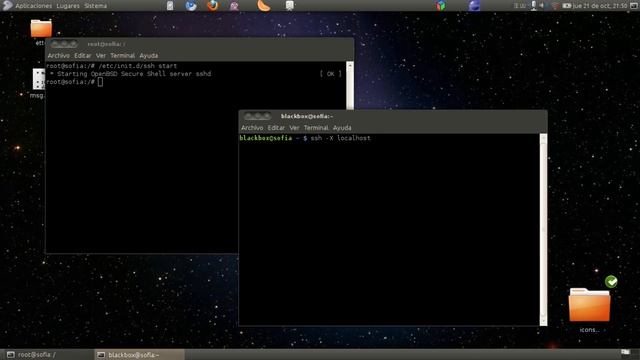Click the battery indicator in the tray
640x360 pixels.
567,5
